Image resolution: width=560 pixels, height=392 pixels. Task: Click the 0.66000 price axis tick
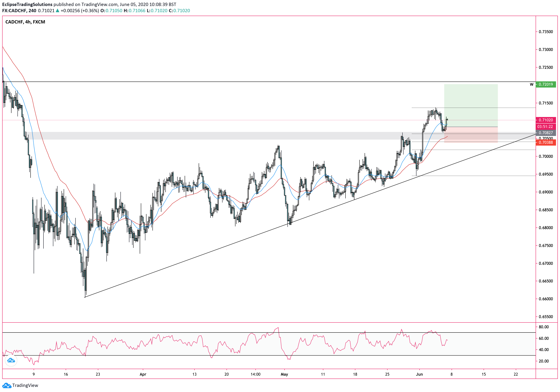pos(546,299)
